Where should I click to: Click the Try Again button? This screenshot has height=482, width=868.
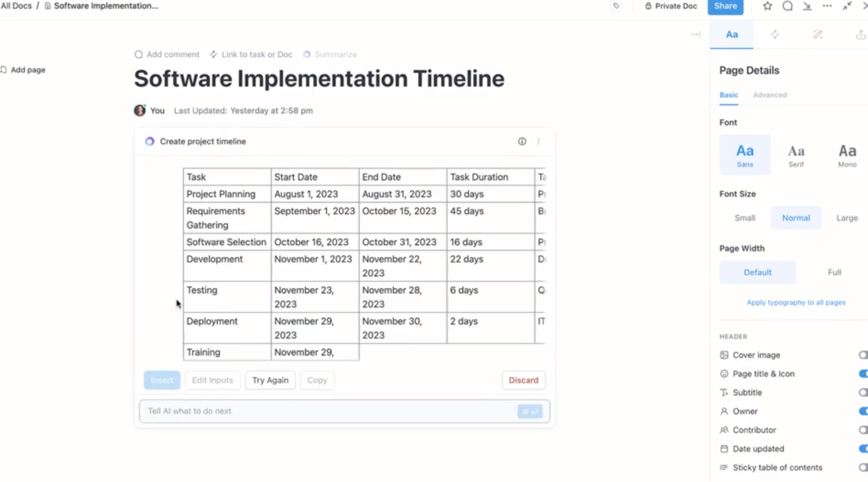tap(270, 380)
